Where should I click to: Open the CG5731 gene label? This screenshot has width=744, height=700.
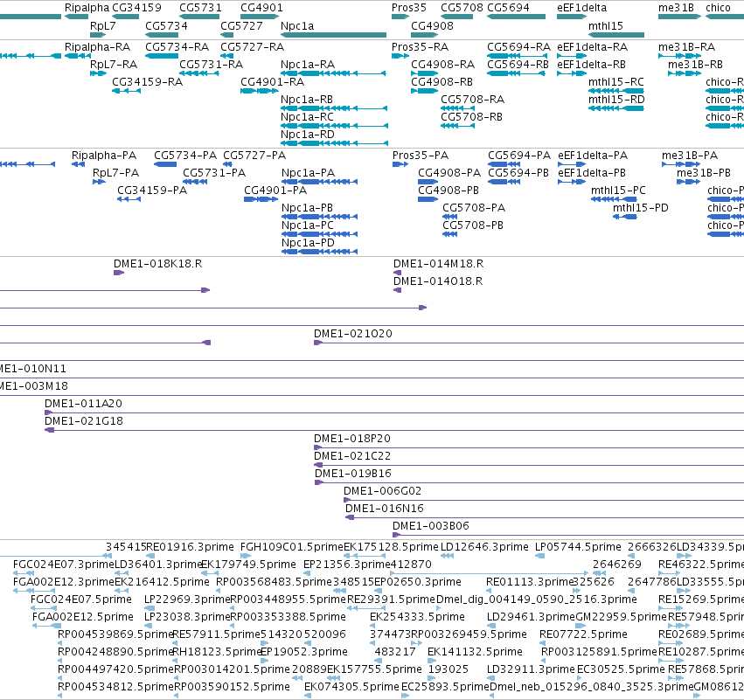(x=200, y=8)
